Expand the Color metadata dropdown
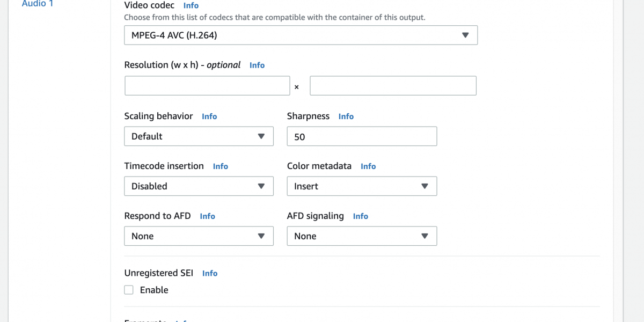 (x=362, y=186)
